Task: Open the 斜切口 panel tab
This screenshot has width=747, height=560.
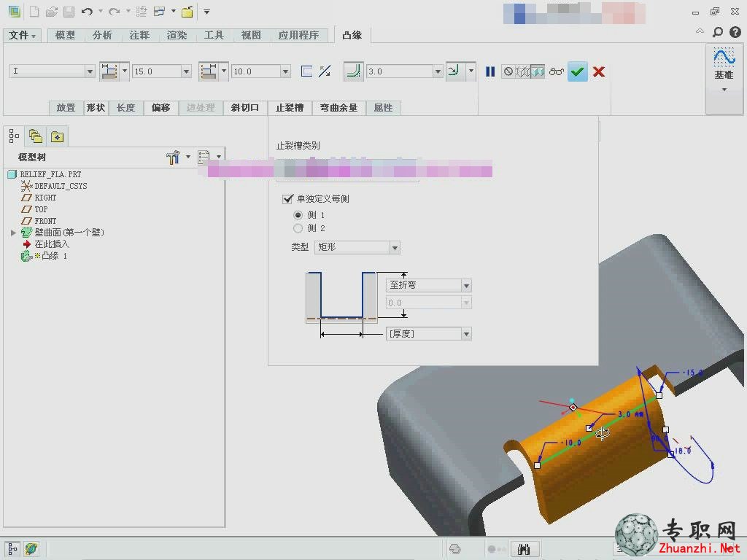Action: (x=245, y=108)
